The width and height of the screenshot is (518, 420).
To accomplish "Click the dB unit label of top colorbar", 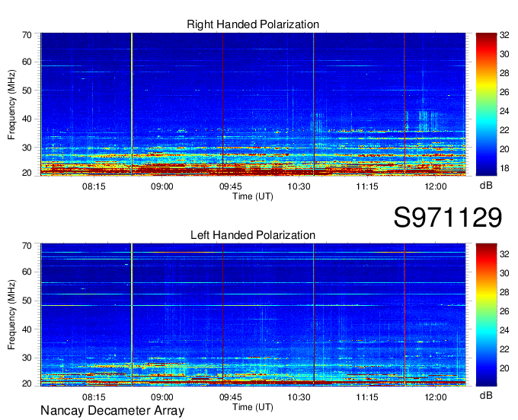I will click(486, 186).
